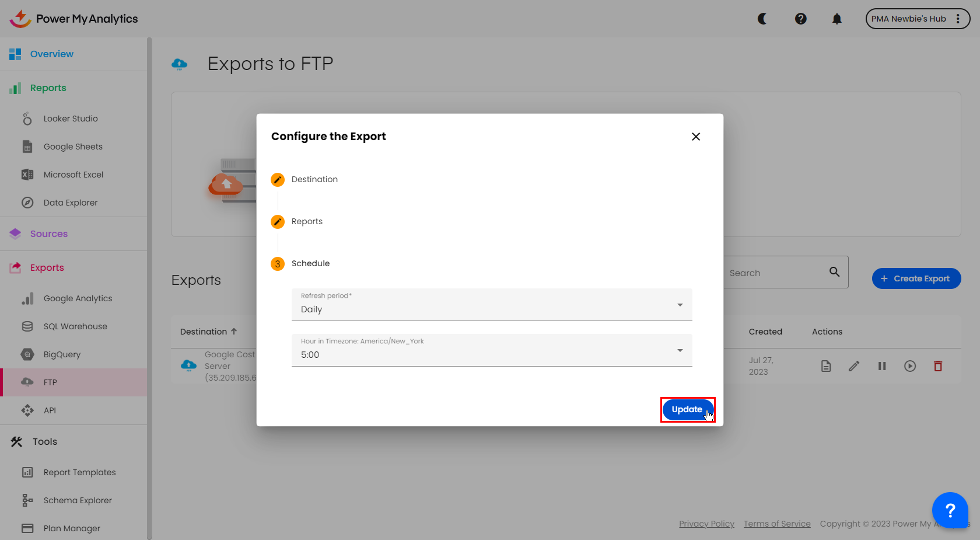Screen dimensions: 980x540
Task: Pause the export with the pause icon
Action: point(882,366)
